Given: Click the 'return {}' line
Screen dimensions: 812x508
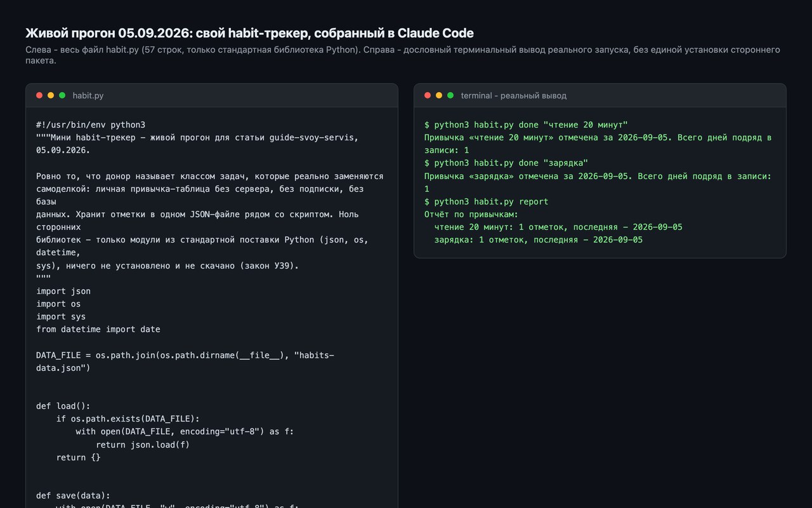Looking at the screenshot, I should point(78,457).
